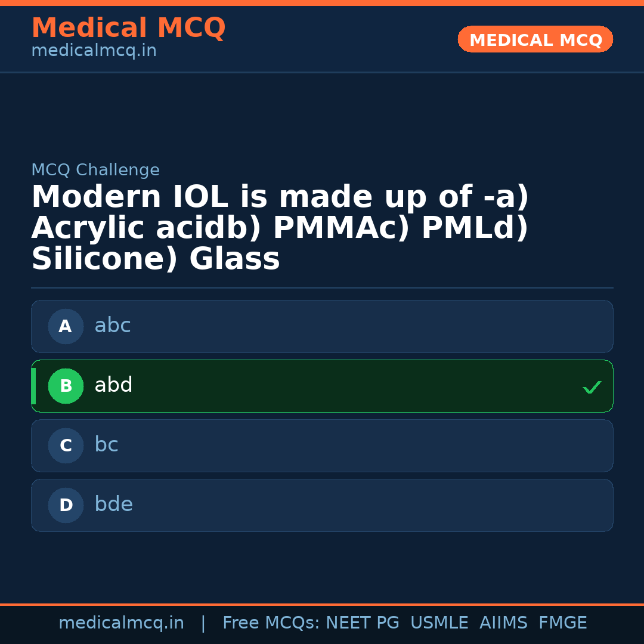The height and width of the screenshot is (644, 644).
Task: Select the AIIMS footer text
Action: (504, 622)
